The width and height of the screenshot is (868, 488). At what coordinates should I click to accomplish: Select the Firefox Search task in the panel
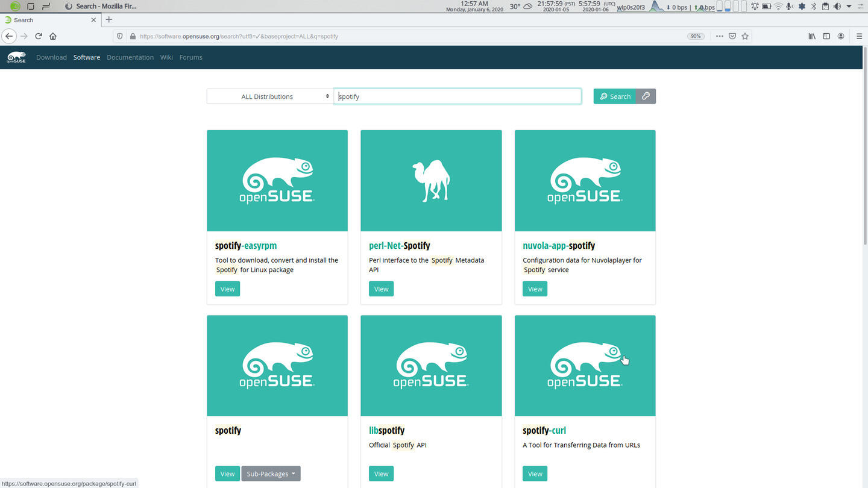coord(101,6)
